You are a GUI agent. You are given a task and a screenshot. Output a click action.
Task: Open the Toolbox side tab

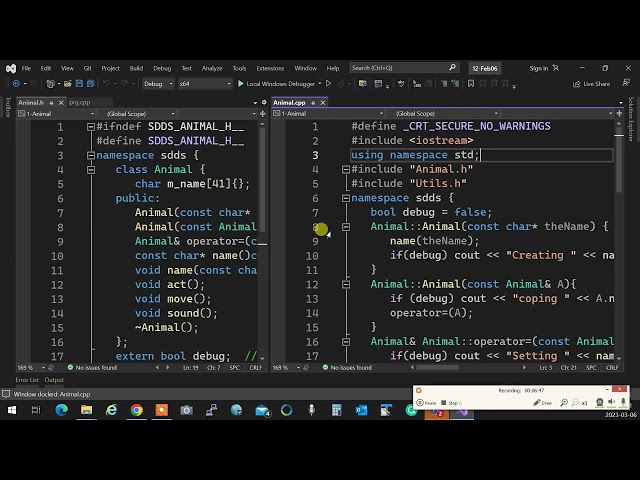(x=8, y=108)
